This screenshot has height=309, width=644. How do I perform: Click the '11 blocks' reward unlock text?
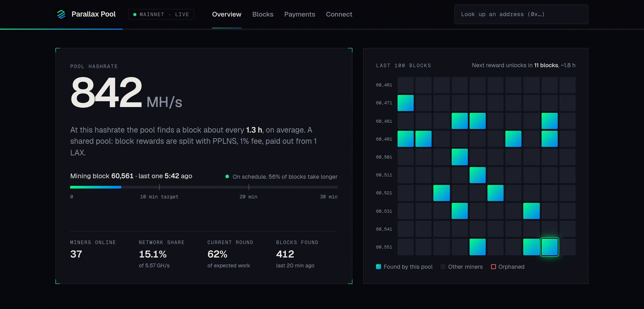click(x=546, y=65)
